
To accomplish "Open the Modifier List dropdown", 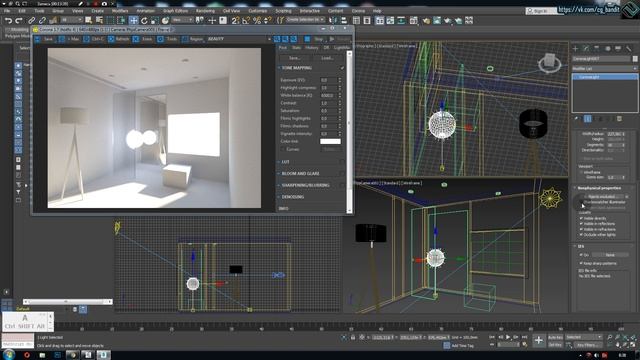I will click(x=604, y=69).
